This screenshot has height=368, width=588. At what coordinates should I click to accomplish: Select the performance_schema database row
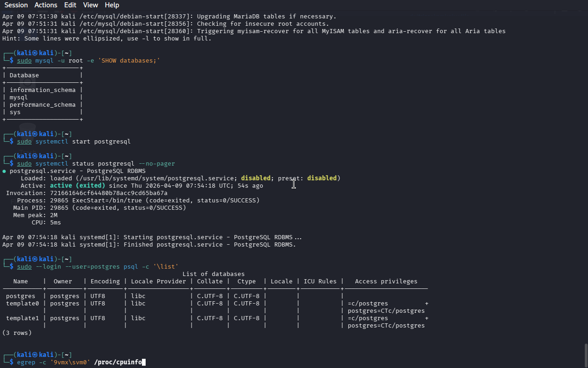click(42, 105)
